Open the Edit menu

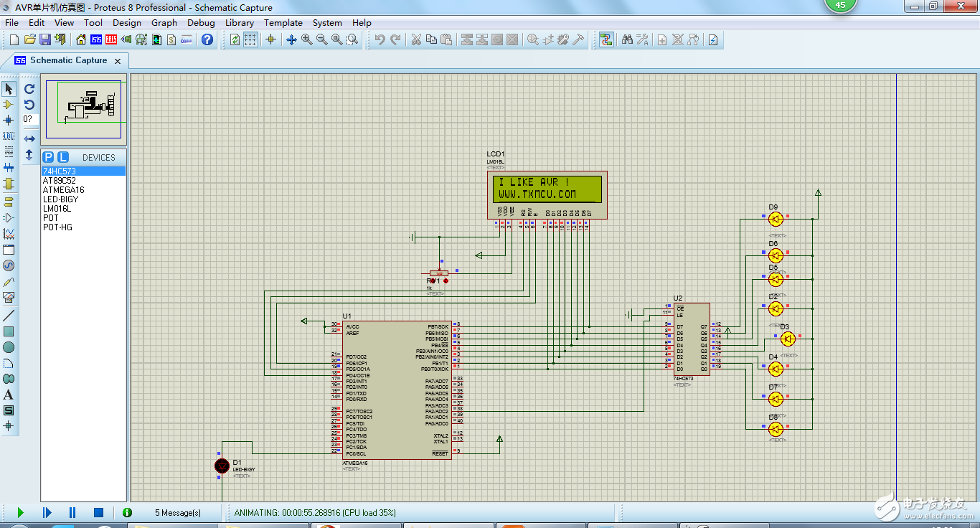tap(37, 22)
